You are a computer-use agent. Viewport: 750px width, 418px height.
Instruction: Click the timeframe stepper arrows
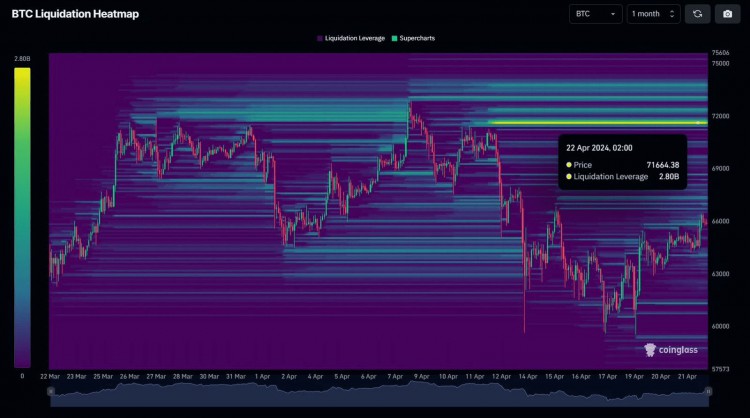pyautogui.click(x=672, y=14)
